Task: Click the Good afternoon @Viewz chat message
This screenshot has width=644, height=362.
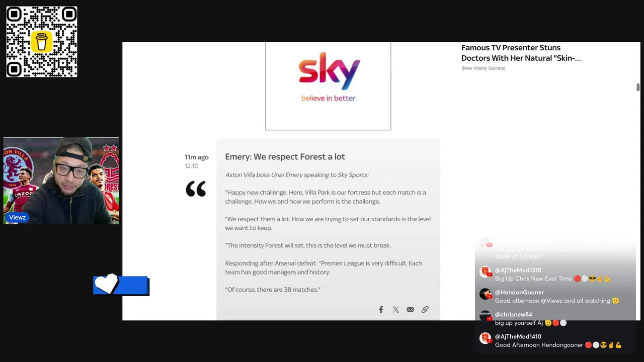Action: [x=557, y=301]
